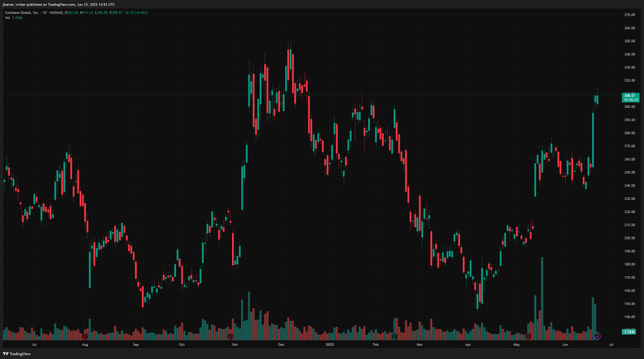This screenshot has width=644, height=359.
Task: Click the purple event icon before Jul
Action: coord(597,336)
